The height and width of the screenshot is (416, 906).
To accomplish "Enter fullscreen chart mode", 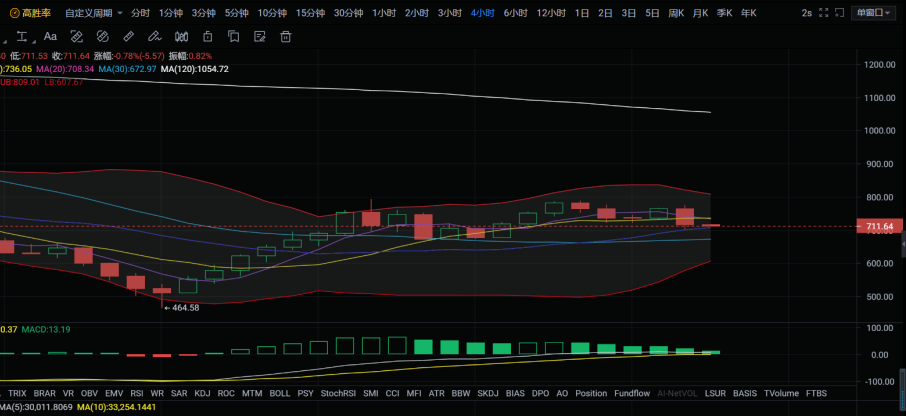I will pyautogui.click(x=822, y=13).
